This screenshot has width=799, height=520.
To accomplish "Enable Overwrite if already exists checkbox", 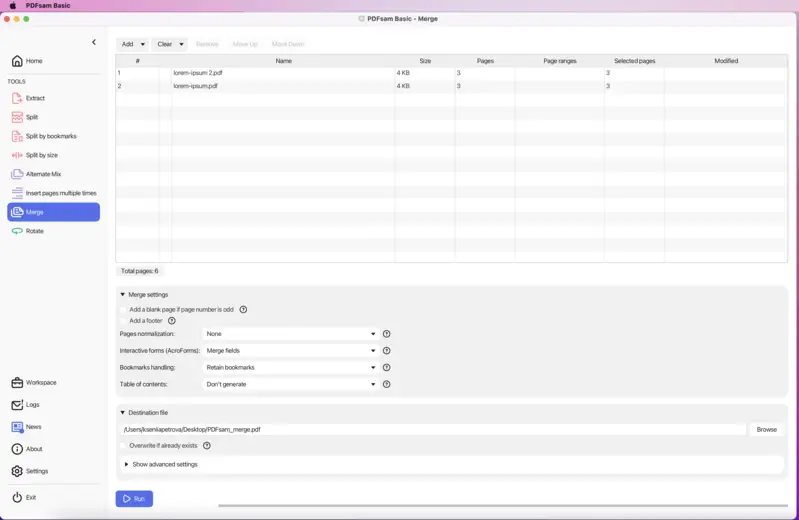I will tap(123, 446).
